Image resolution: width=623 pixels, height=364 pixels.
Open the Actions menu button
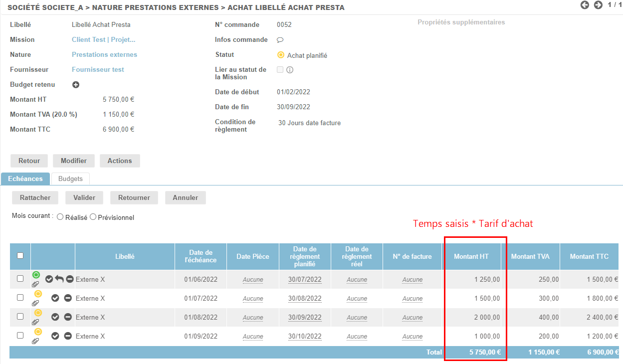click(x=120, y=161)
